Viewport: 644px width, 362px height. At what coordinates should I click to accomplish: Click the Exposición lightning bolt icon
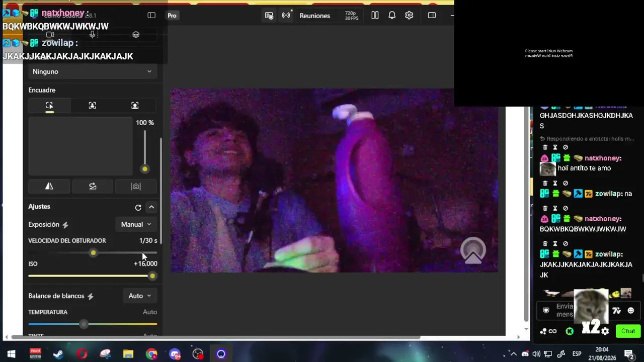tap(65, 225)
